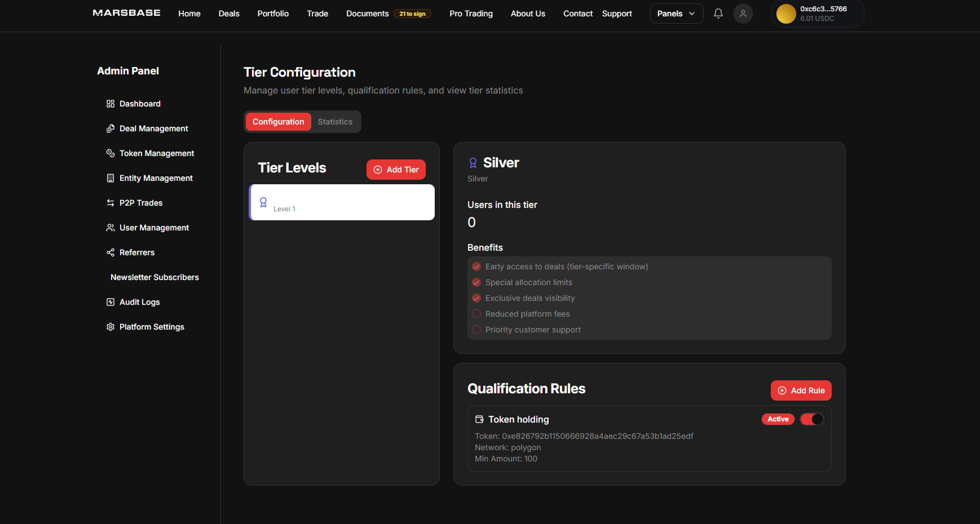The height and width of the screenshot is (524, 980).
Task: Select the Level 1 tier card
Action: [x=341, y=202]
